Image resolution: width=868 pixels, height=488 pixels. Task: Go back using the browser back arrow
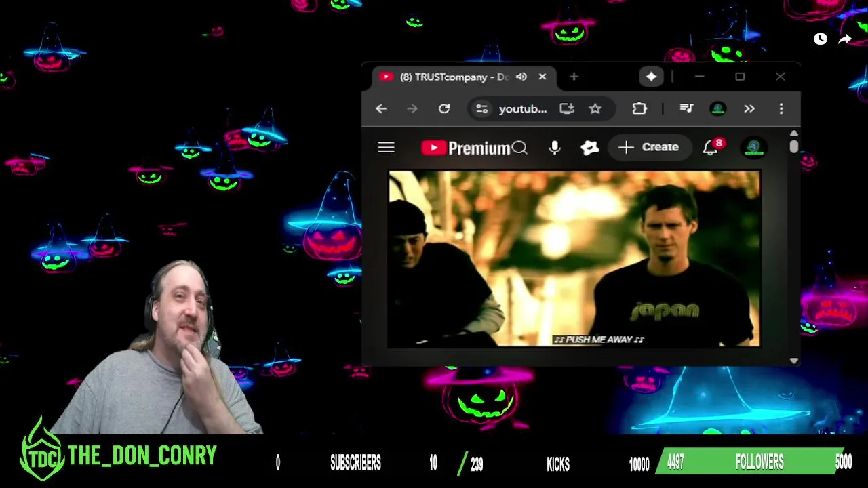(x=381, y=108)
